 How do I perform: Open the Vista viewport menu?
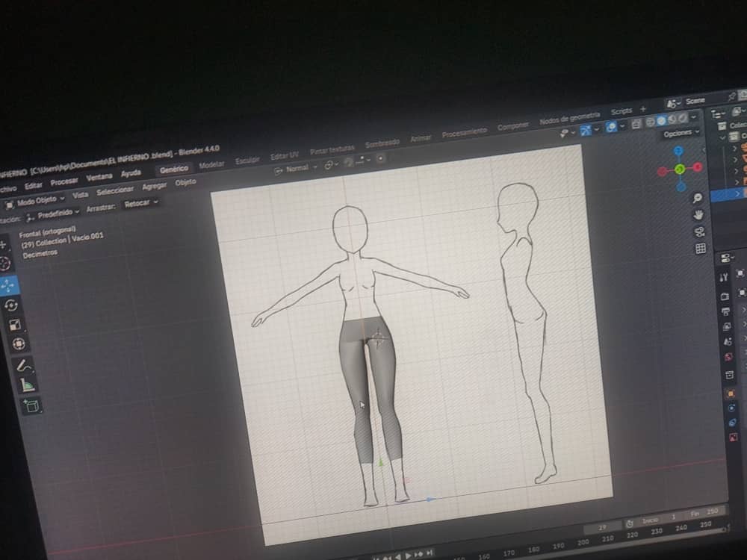pos(80,195)
